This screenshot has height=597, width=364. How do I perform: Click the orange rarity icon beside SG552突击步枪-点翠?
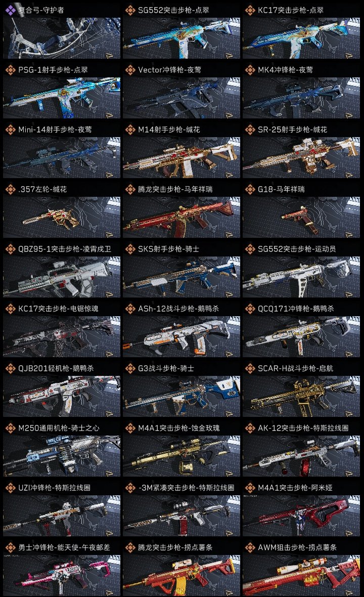(130, 10)
